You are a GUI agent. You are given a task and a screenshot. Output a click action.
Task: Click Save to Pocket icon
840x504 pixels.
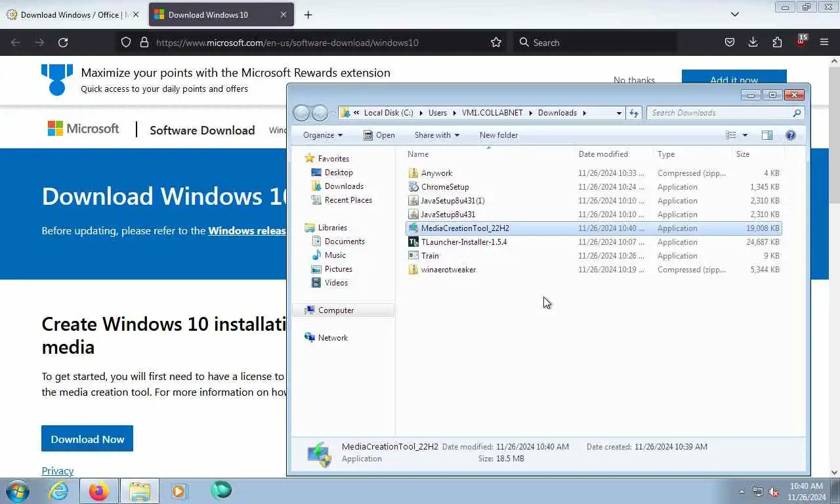(730, 43)
